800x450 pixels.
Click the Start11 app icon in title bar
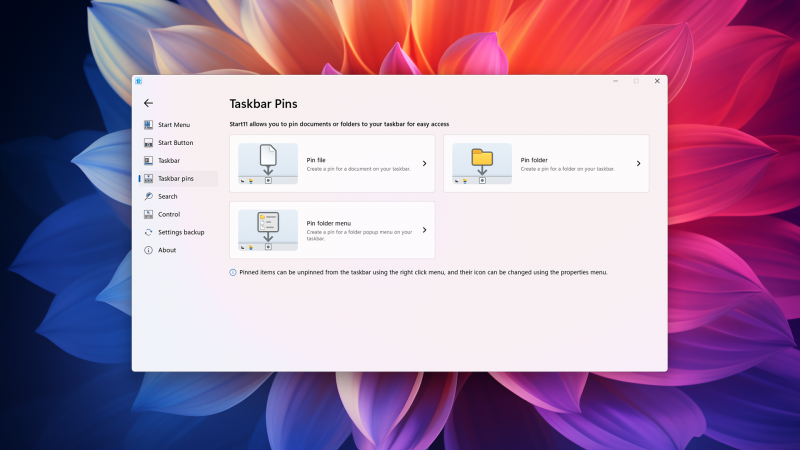[139, 81]
